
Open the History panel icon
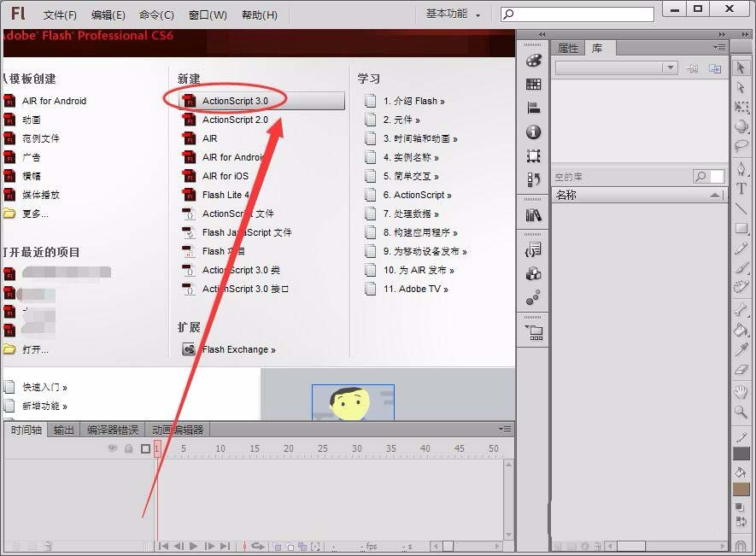(x=533, y=179)
